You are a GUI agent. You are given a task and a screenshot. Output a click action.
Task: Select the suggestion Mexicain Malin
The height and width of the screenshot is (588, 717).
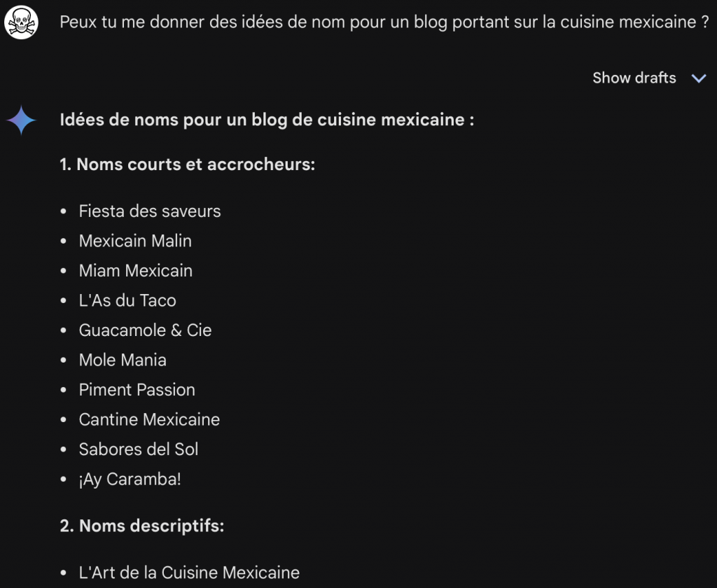tap(134, 241)
